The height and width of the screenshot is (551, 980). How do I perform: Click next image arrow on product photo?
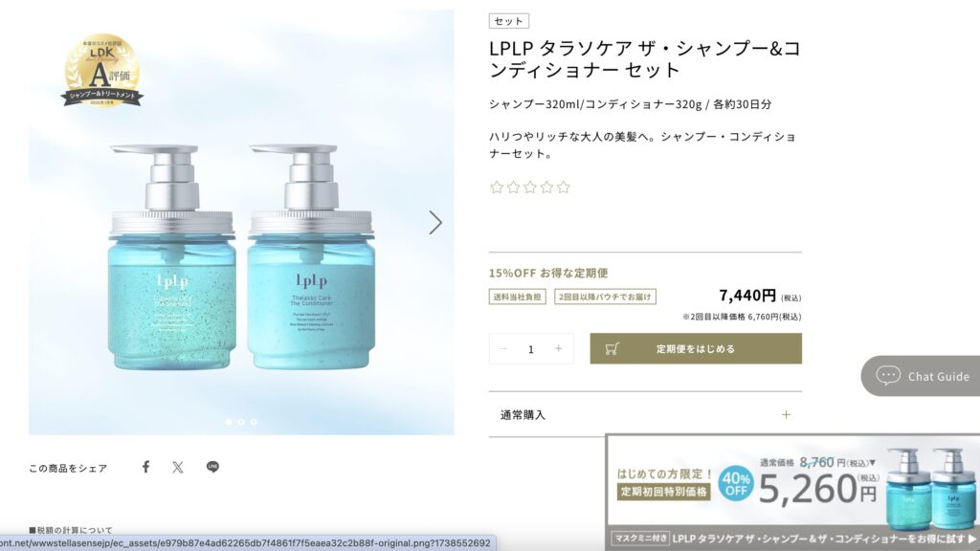click(435, 222)
